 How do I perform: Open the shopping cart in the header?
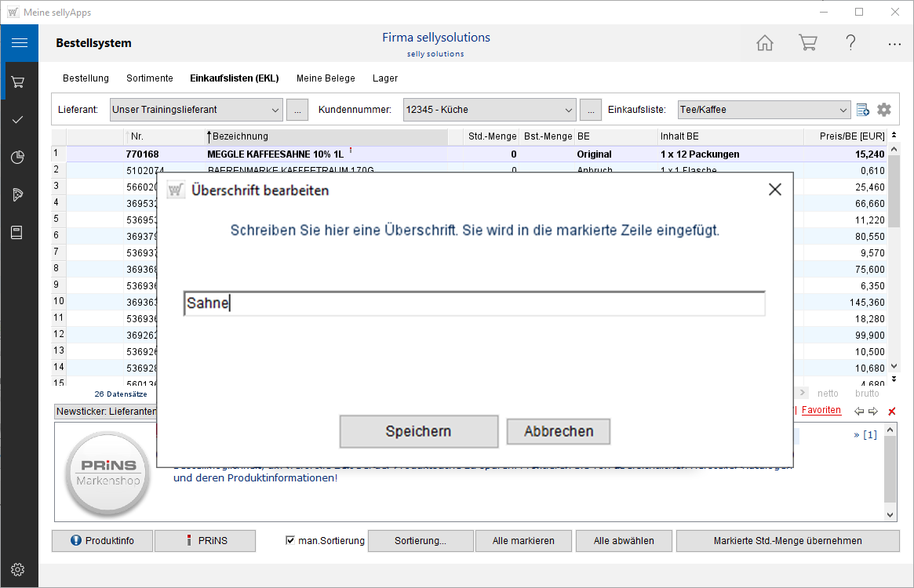click(807, 43)
